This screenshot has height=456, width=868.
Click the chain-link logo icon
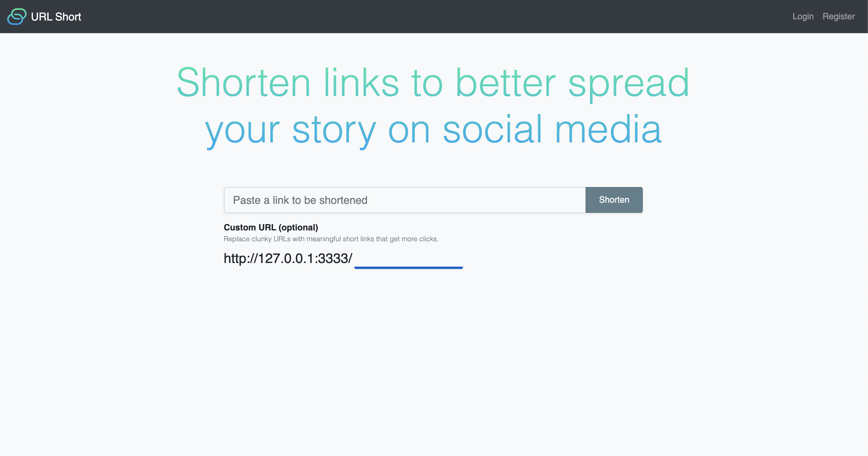[17, 17]
